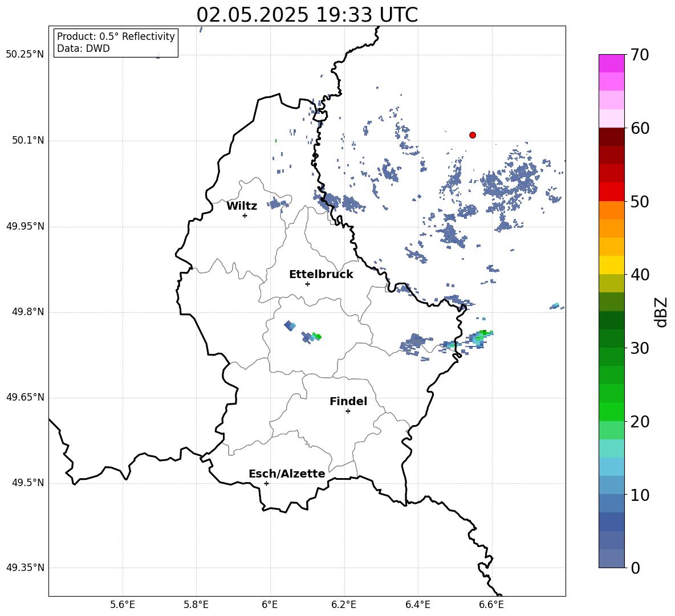Image resolution: width=675 pixels, height=616 pixels.
Task: Click the Findel city label
Action: pyautogui.click(x=348, y=401)
